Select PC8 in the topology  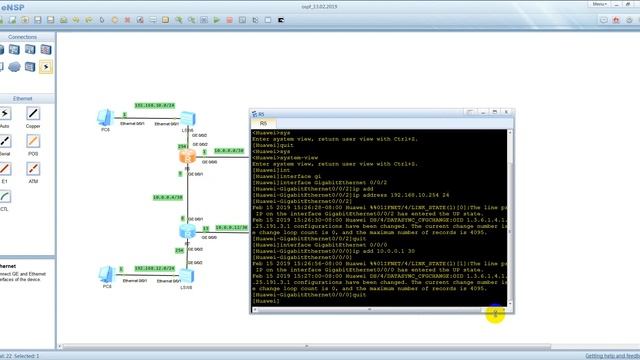(x=107, y=275)
